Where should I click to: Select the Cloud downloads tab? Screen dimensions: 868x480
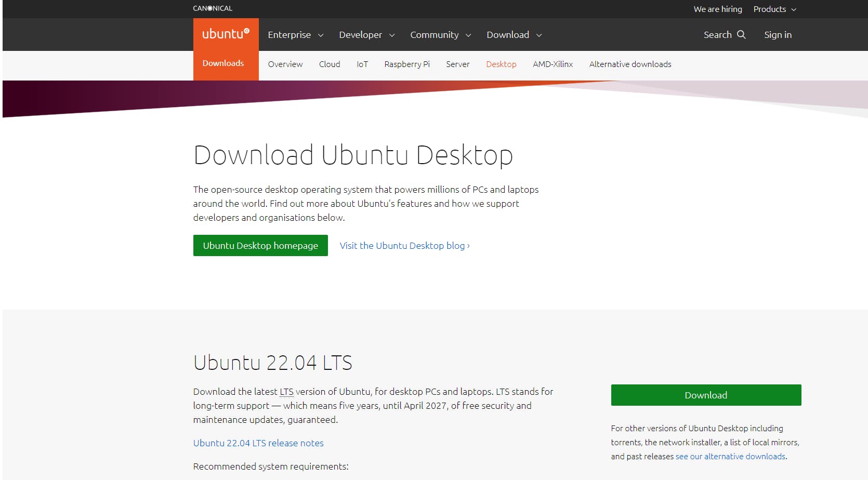tap(330, 64)
